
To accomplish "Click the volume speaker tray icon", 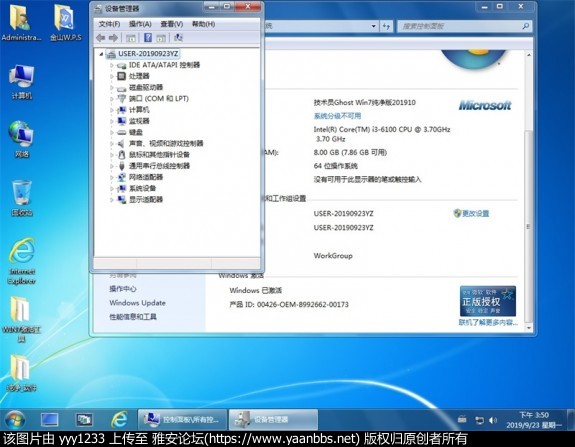I will (493, 420).
